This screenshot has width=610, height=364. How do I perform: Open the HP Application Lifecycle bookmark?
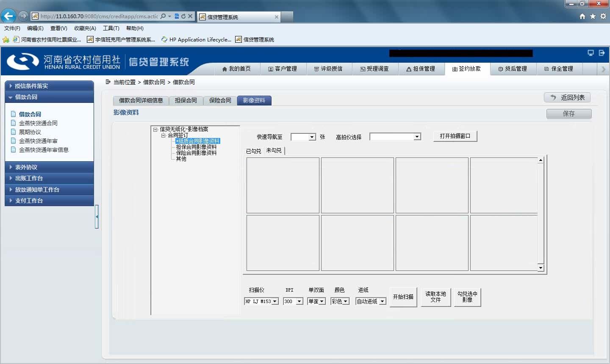(x=197, y=39)
